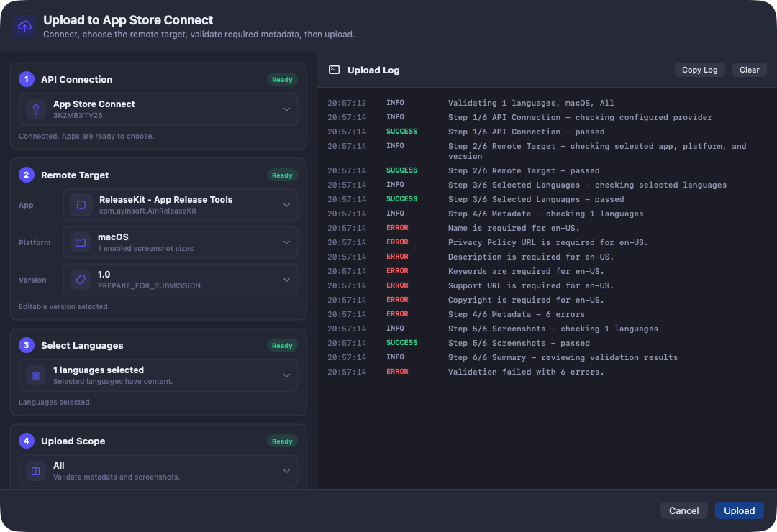Click the cloud upload icon in header
The height and width of the screenshot is (532, 777).
[x=24, y=27]
